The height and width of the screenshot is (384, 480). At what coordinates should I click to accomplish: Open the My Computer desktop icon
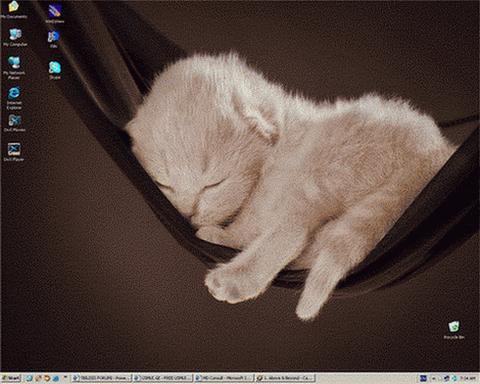15,37
